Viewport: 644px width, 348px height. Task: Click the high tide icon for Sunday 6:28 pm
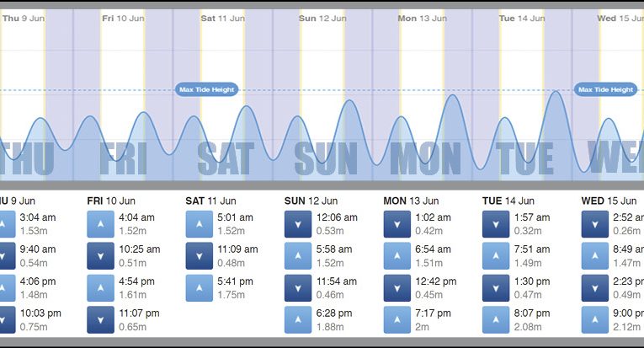click(297, 319)
